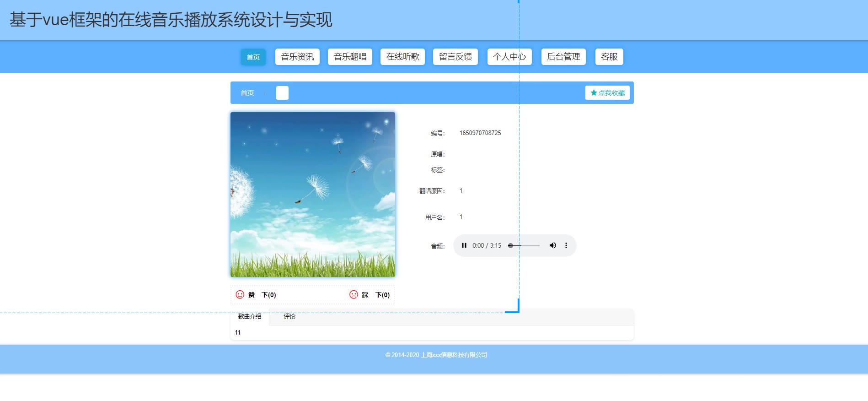Click the 翻唱原因: label
Image resolution: width=868 pixels, height=401 pixels.
coord(432,191)
